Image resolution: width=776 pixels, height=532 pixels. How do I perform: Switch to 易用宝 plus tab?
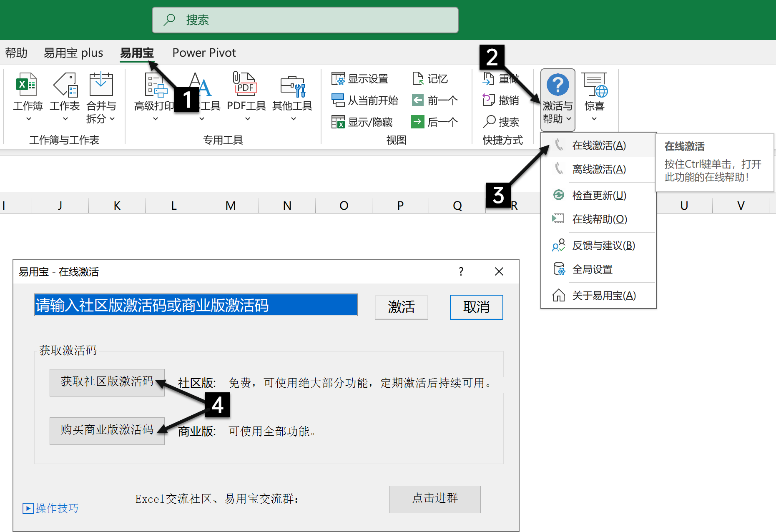[x=73, y=53]
